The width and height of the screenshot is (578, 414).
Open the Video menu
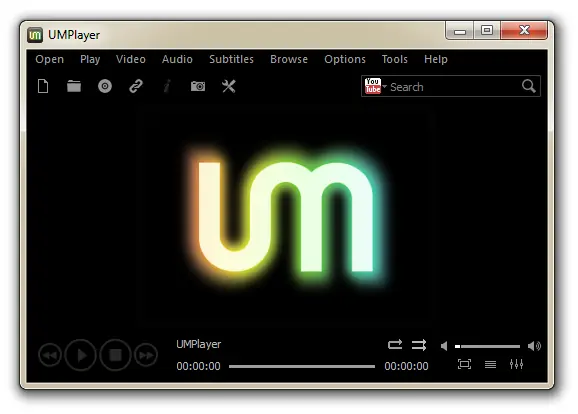pos(130,59)
